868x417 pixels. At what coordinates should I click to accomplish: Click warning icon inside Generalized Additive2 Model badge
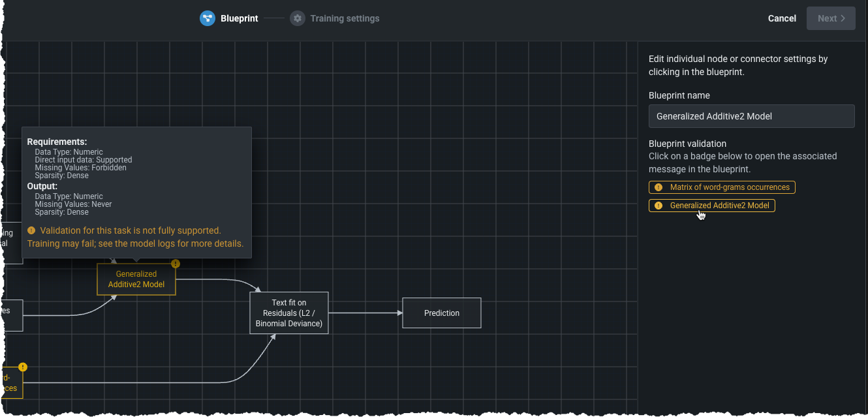[659, 206]
